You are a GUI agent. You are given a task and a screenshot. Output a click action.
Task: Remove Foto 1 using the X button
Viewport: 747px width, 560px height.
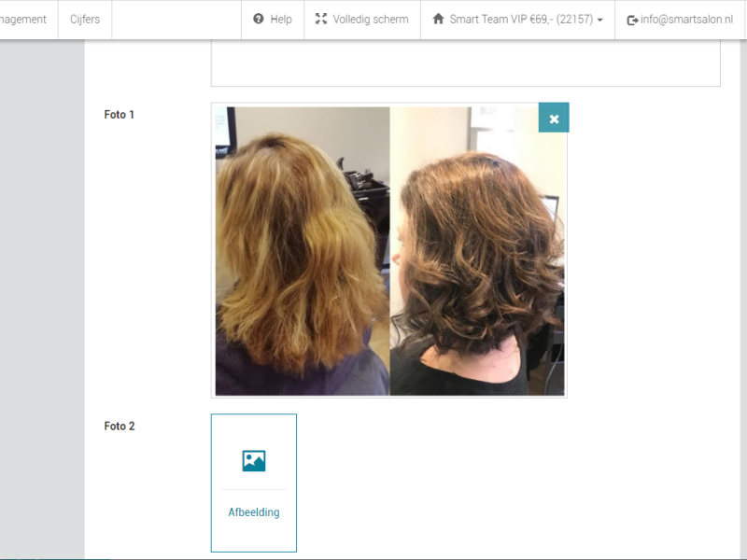click(554, 118)
